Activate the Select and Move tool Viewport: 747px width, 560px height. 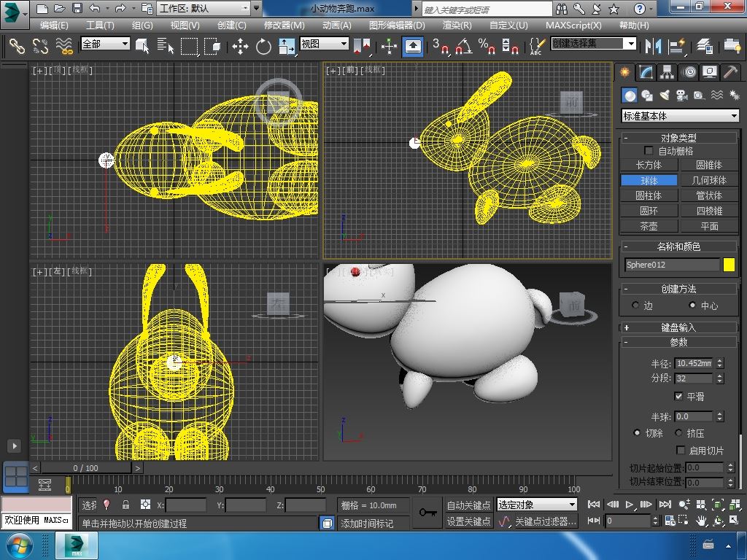click(240, 46)
